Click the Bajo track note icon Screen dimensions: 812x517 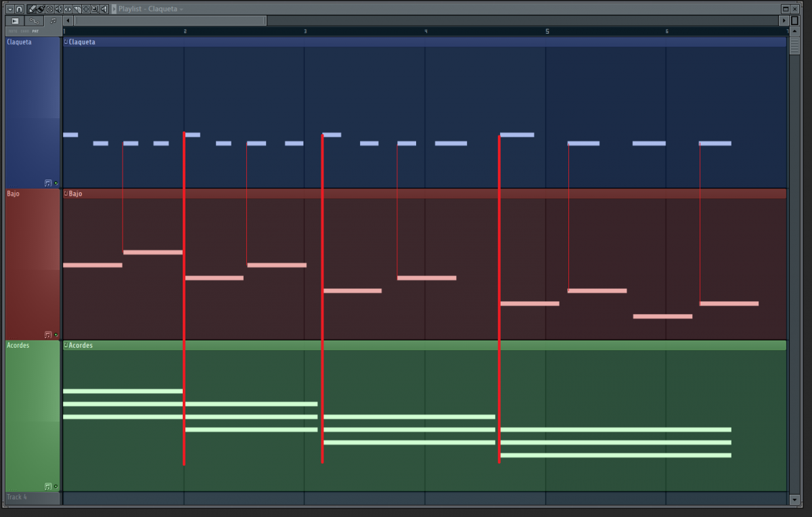coord(48,334)
